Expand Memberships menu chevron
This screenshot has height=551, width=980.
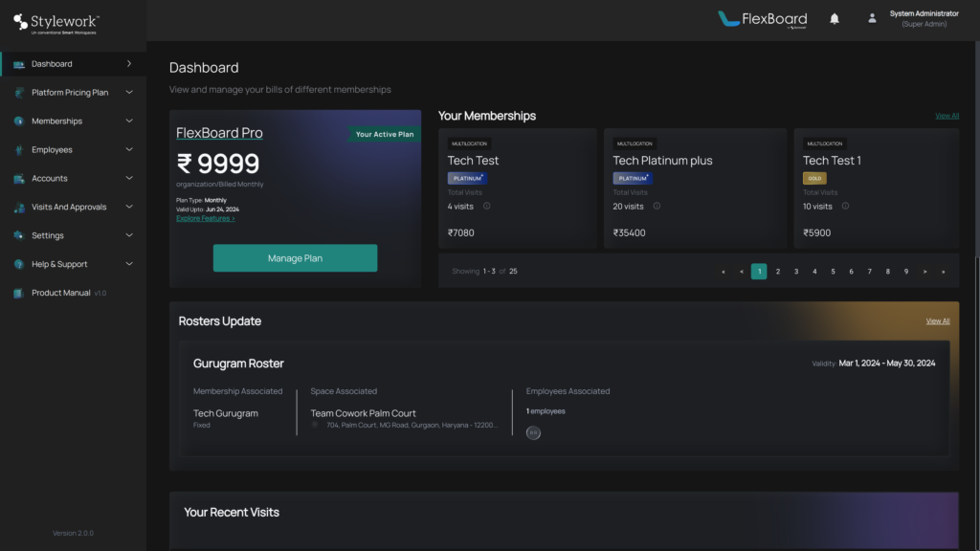tap(129, 121)
